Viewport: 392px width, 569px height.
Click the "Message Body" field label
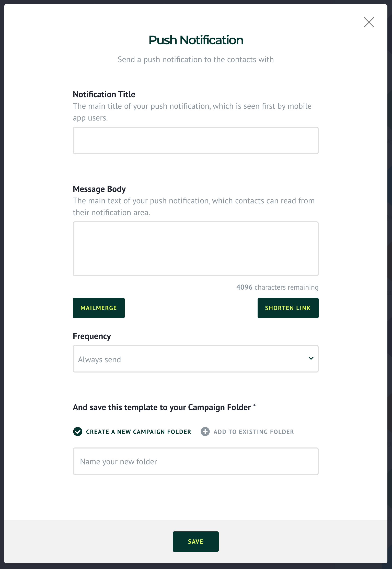coord(99,189)
